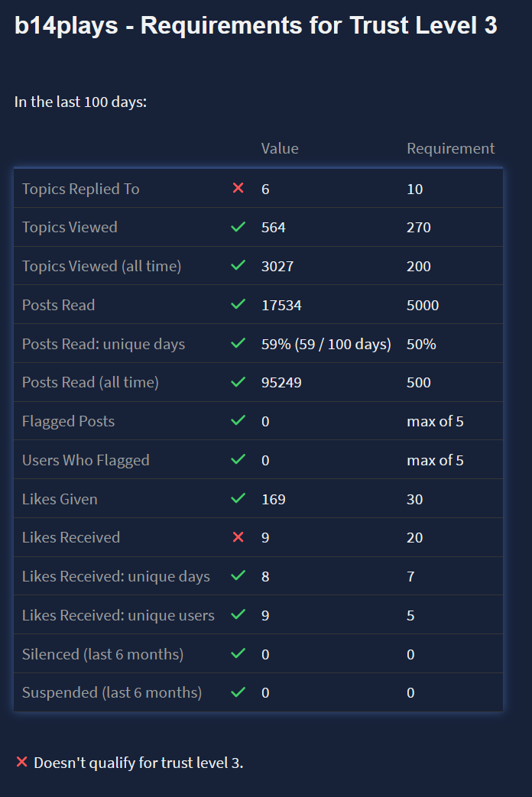Click the 59% (59 / 100 days) value
The width and height of the screenshot is (532, 797).
click(x=326, y=344)
